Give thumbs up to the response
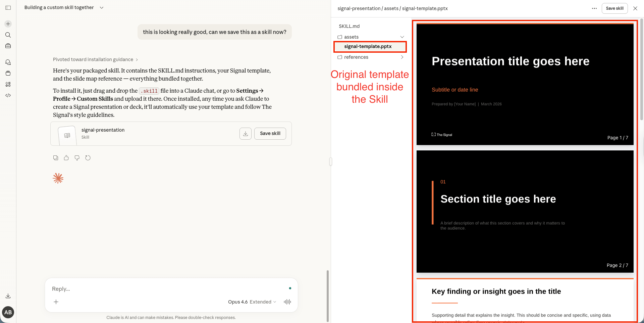 pyautogui.click(x=66, y=158)
